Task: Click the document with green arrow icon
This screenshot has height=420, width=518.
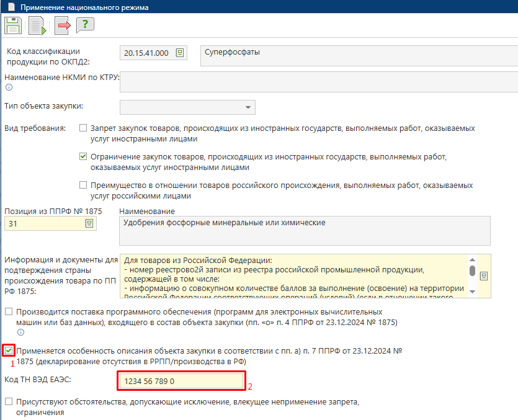Action: 37,25
